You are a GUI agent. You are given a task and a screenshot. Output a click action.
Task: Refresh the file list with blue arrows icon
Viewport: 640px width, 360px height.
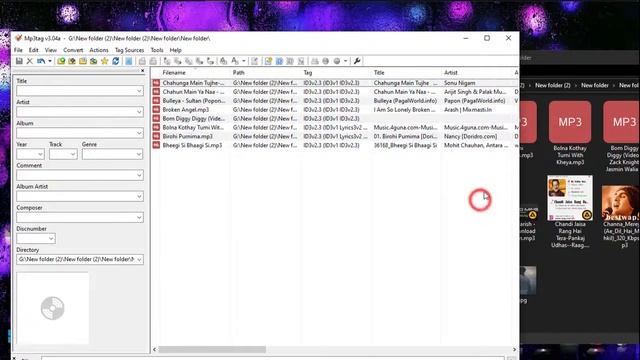point(116,61)
